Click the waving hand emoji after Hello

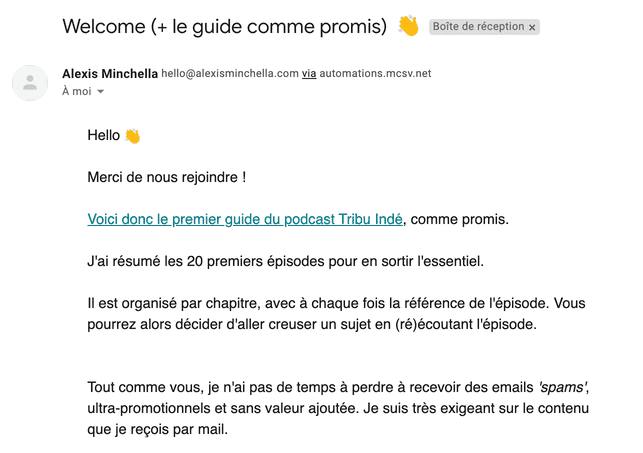tap(132, 136)
